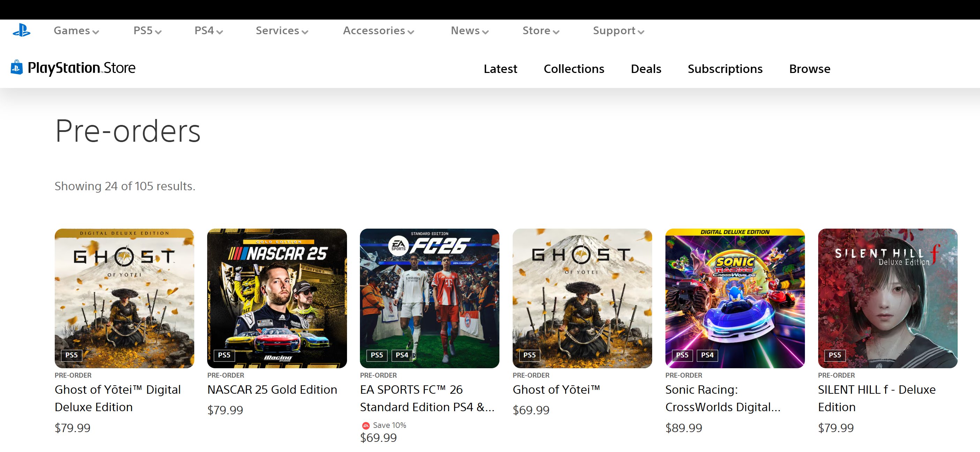The image size is (980, 452).
Task: Click the PlayStation Store shopping bag icon
Action: (16, 67)
